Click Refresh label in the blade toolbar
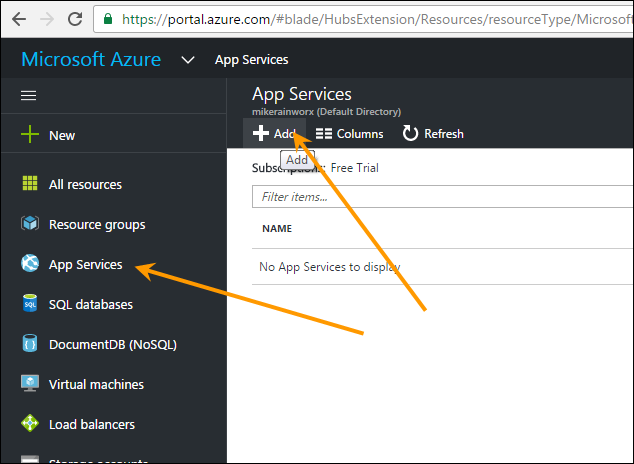The width and height of the screenshot is (634, 464). (x=444, y=134)
